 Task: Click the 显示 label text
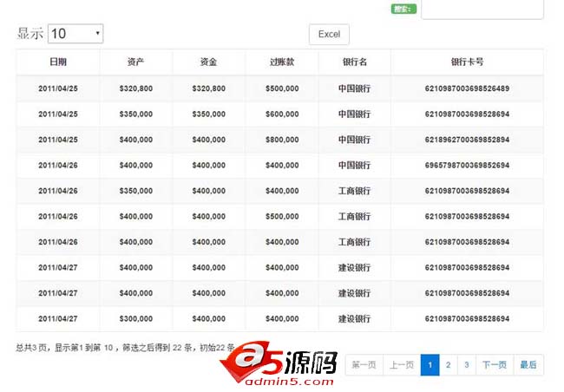click(x=30, y=34)
